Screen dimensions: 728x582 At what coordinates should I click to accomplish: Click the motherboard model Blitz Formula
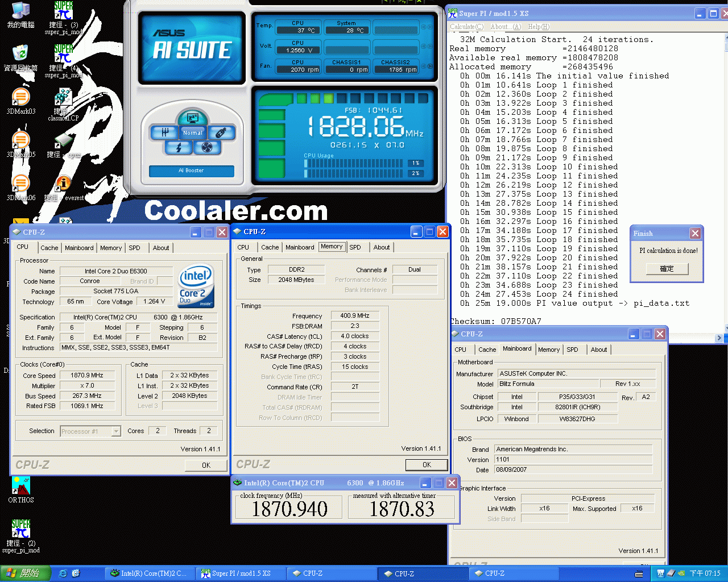(x=548, y=384)
